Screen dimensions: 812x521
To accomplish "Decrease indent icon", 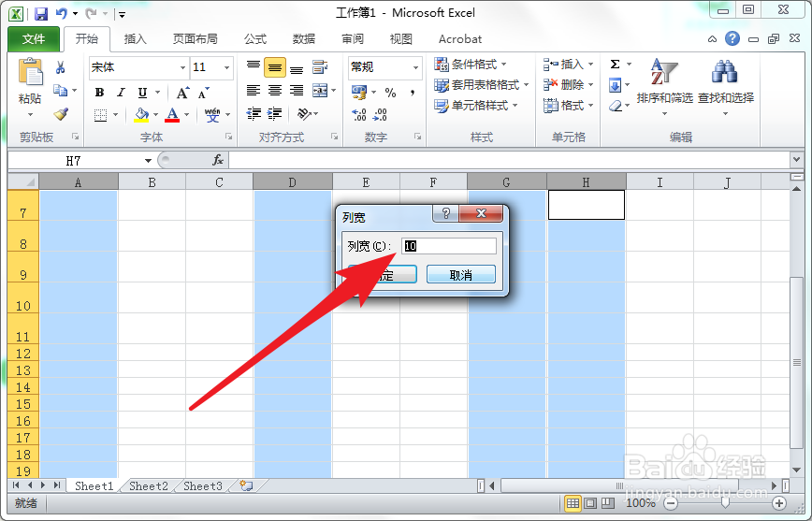I will click(x=254, y=113).
